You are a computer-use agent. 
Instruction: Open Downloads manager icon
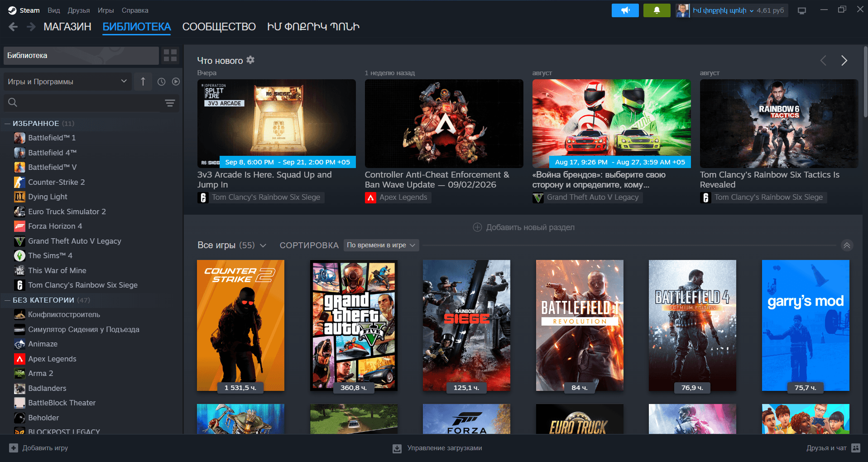pos(397,448)
